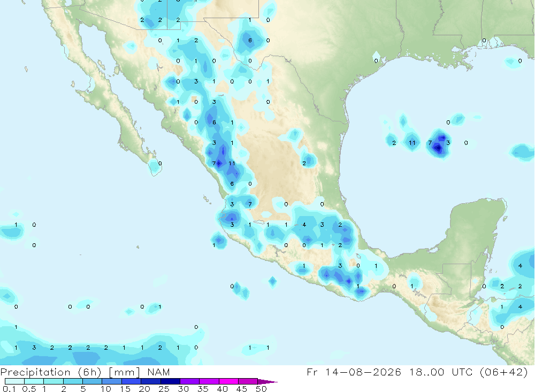Select the 2–5 mm legend color swatch
Viewport: 535px width, 392px height.
pos(73,381)
